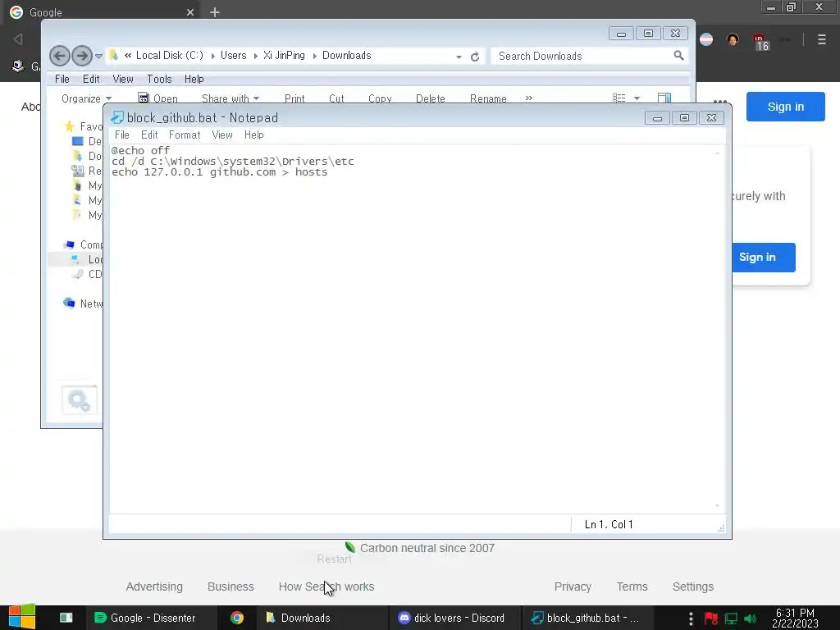Image resolution: width=840 pixels, height=630 pixels.
Task: Click the extension icon showing 16
Action: pyautogui.click(x=760, y=41)
